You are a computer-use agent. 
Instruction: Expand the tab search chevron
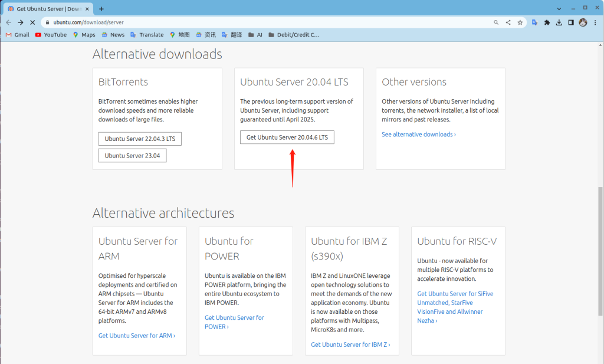559,8
